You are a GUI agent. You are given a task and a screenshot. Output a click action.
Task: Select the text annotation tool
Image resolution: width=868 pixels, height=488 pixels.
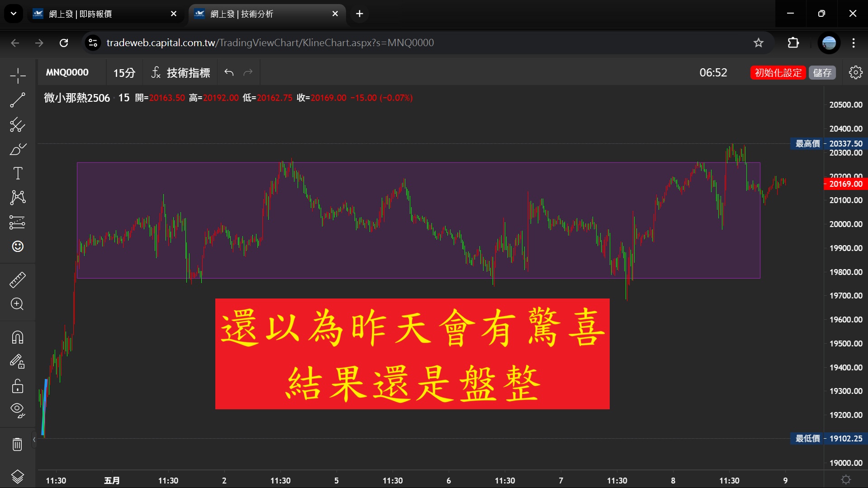point(18,173)
